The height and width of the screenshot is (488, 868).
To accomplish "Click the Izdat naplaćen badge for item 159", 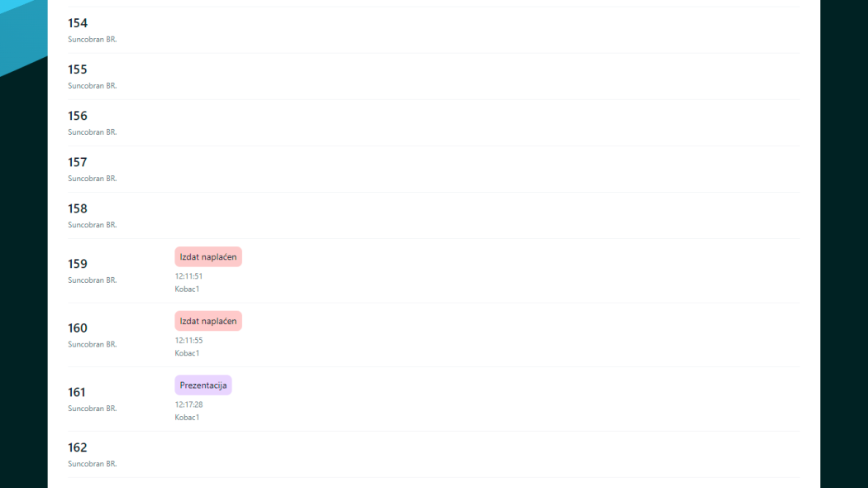I will pos(208,257).
